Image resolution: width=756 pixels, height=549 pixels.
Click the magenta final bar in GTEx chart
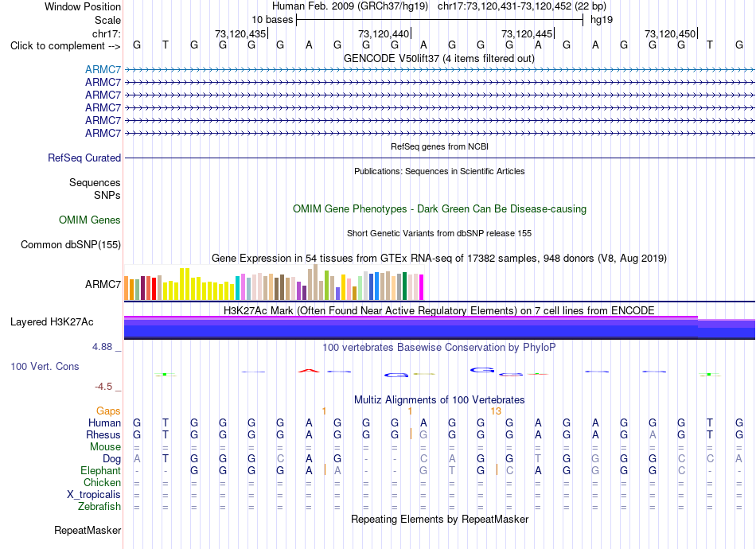click(x=422, y=287)
